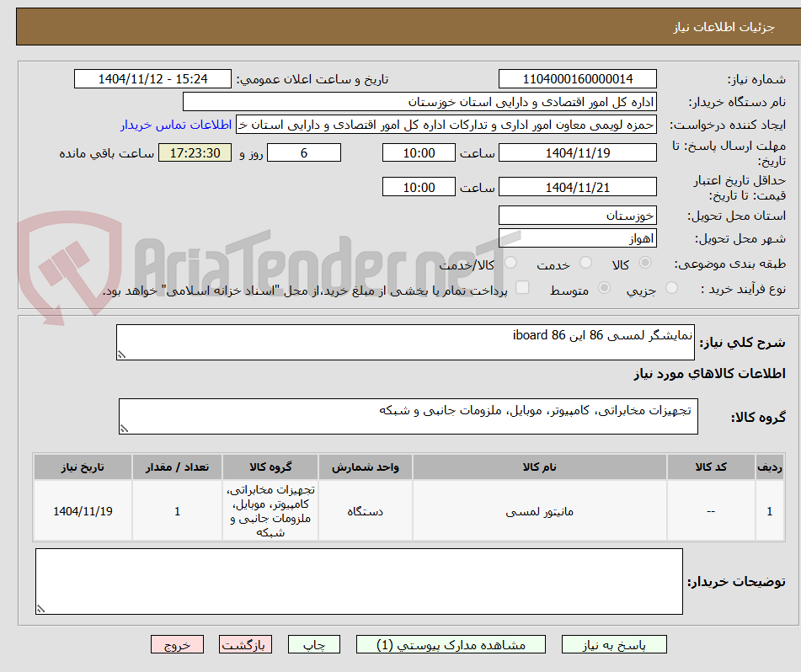The height and width of the screenshot is (672, 801).
Task: Click the 'اطلاعات کالاهای مورد نیاز' section title
Action: 709,374
